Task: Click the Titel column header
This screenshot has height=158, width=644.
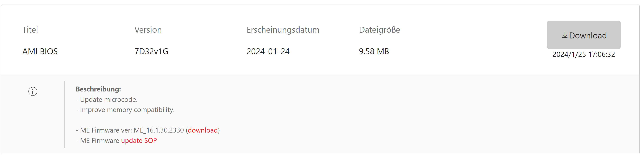Action: [30, 30]
